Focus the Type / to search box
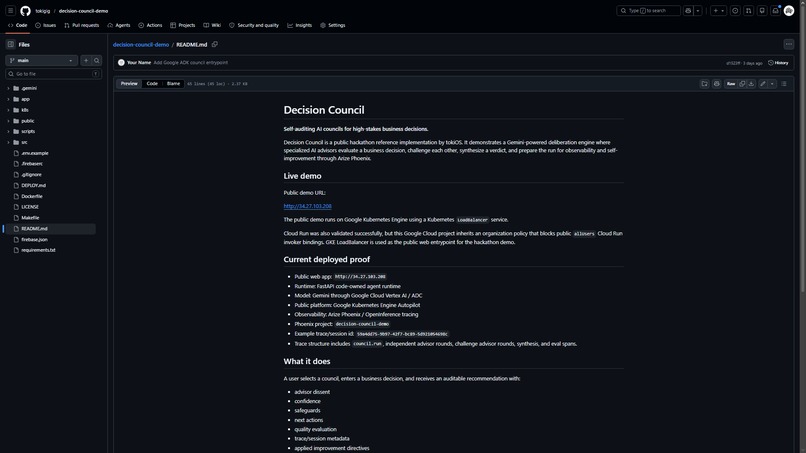The image size is (806, 453). pyautogui.click(x=648, y=10)
